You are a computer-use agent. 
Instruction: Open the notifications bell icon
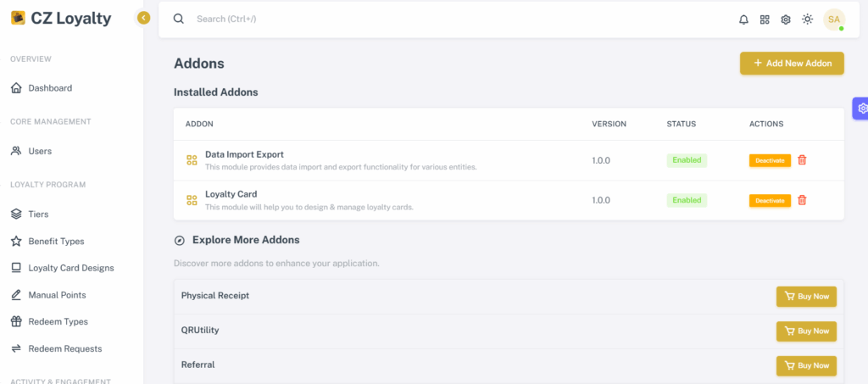tap(743, 19)
